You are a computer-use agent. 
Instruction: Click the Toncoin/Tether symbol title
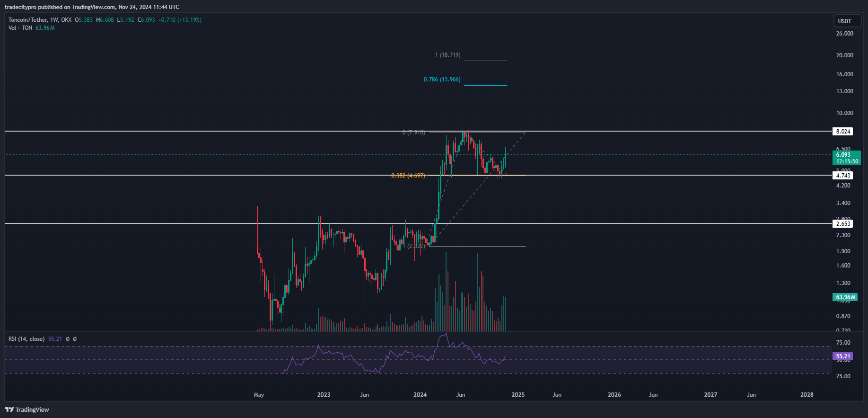tap(28, 20)
